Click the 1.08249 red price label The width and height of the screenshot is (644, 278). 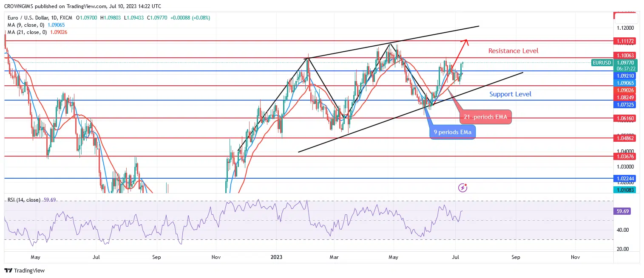[x=625, y=98]
